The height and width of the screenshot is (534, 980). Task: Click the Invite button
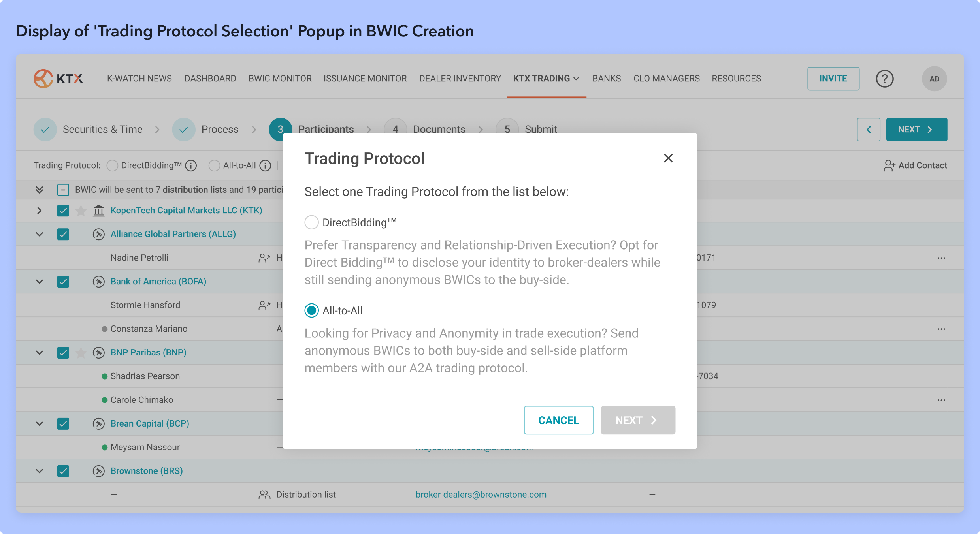tap(833, 79)
